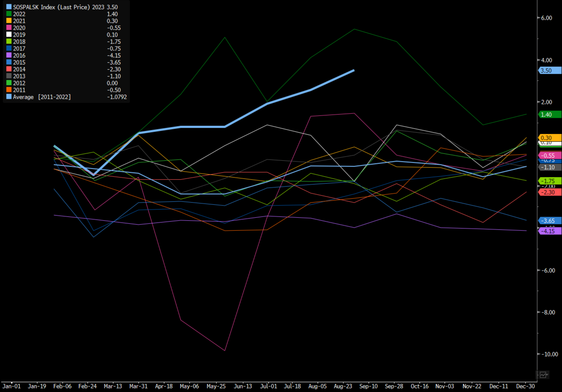Click the 2017 dark blue legend swatch

(9, 48)
